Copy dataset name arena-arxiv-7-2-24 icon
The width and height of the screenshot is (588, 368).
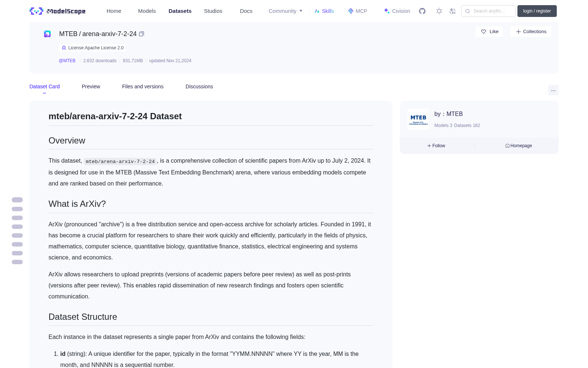click(x=141, y=34)
